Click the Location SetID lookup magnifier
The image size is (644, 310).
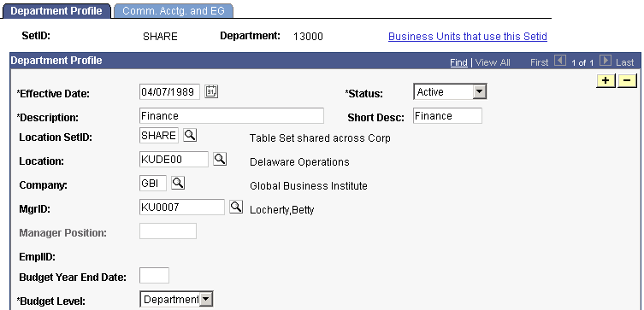[x=190, y=135]
